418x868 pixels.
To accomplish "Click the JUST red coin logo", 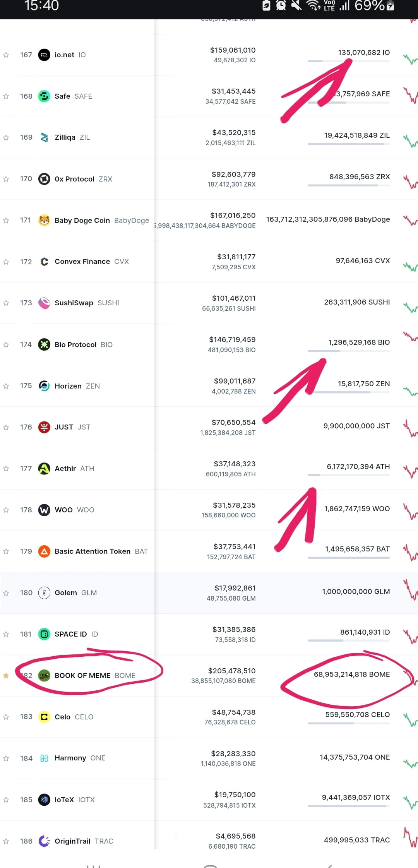I will coord(44,427).
